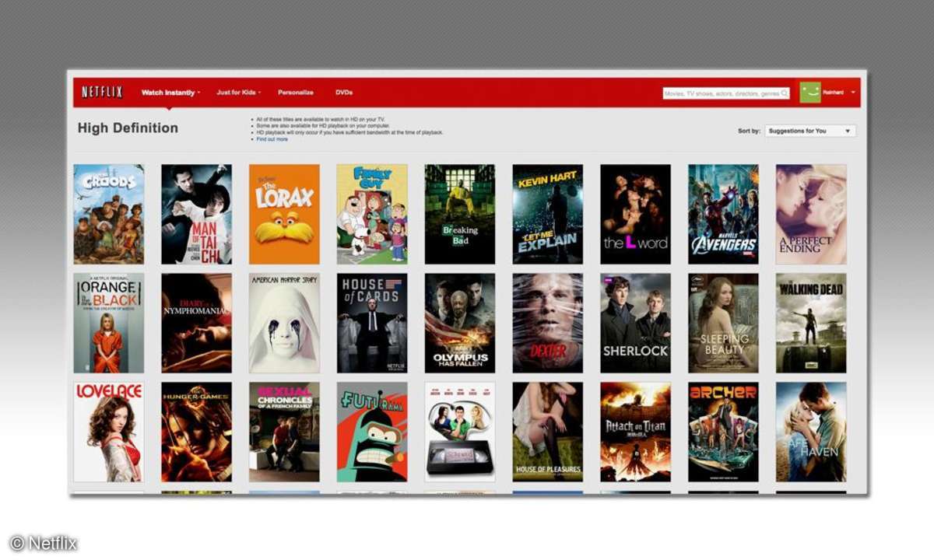Viewport: 934px width, 560px height.
Task: Select The L Word poster
Action: tap(635, 214)
